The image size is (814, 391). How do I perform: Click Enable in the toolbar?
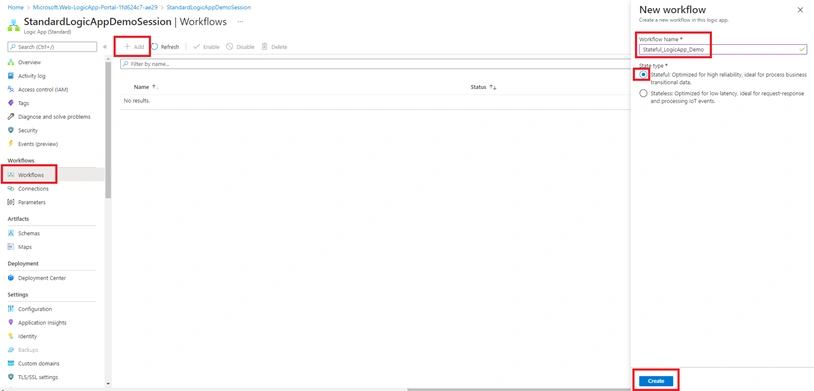click(206, 47)
